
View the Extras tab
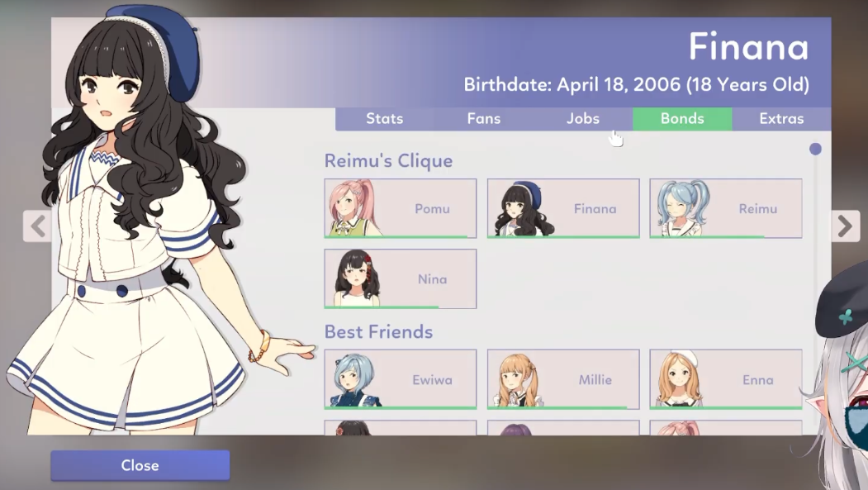click(781, 118)
